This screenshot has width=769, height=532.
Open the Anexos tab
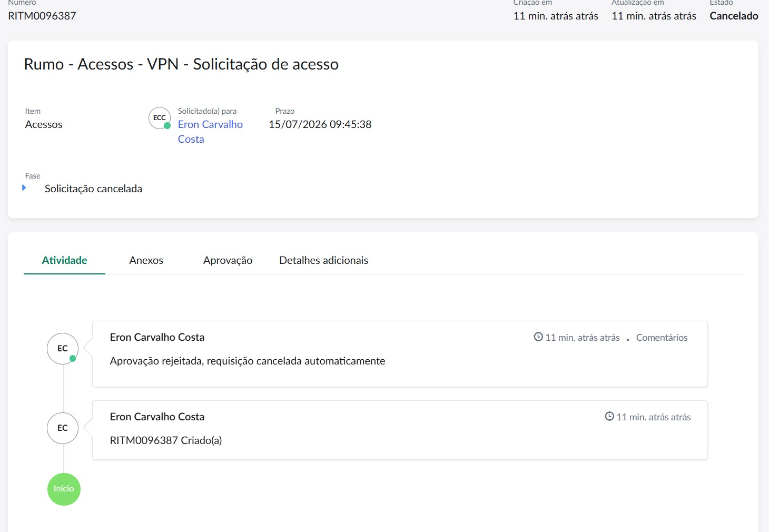(x=146, y=260)
